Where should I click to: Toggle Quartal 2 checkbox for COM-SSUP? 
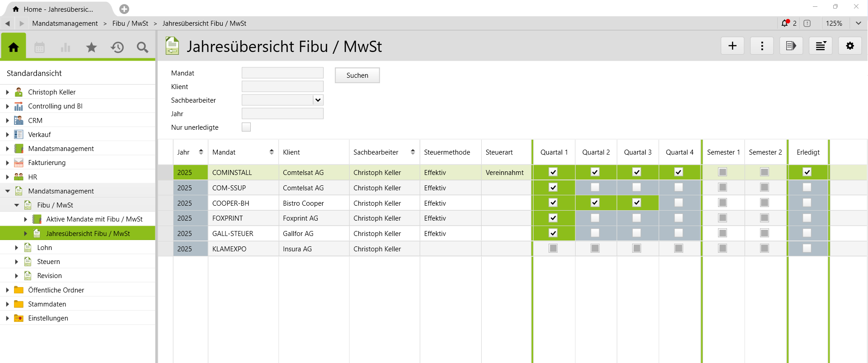[x=595, y=187]
